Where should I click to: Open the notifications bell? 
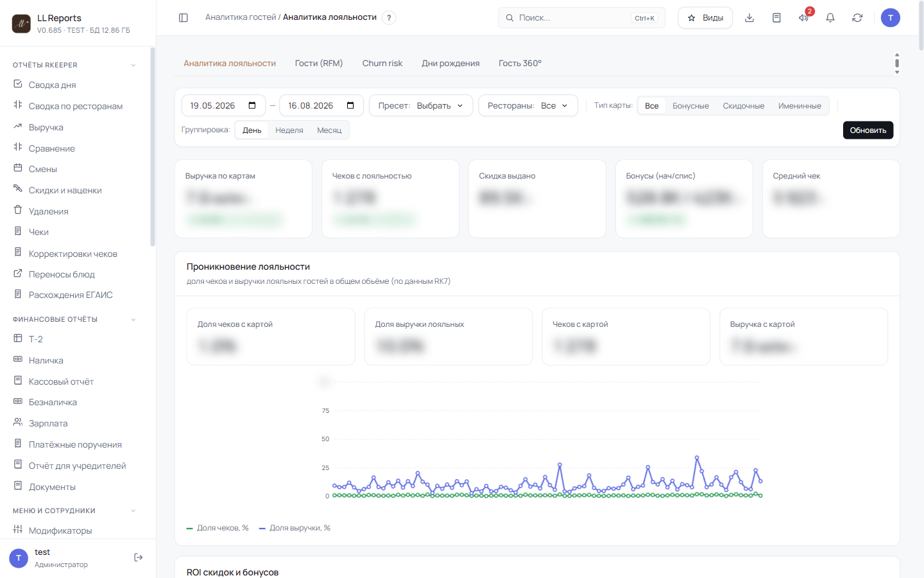coord(830,18)
